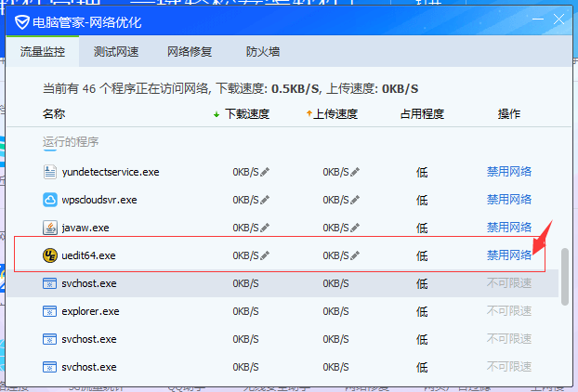The height and width of the screenshot is (392, 578).
Task: Select the wpscloudsvr.exe process name
Action: point(99,200)
